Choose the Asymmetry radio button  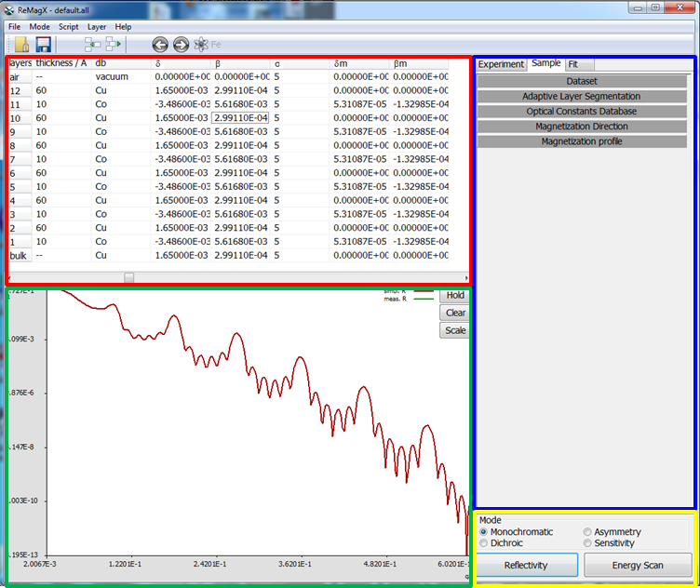[587, 532]
